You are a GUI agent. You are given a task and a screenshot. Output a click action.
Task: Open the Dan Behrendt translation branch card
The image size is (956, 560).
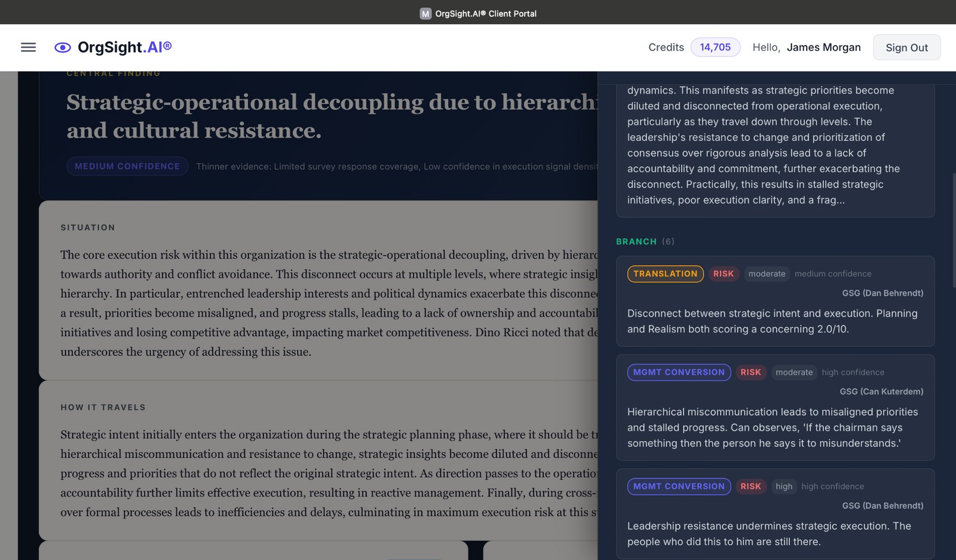pyautogui.click(x=775, y=321)
